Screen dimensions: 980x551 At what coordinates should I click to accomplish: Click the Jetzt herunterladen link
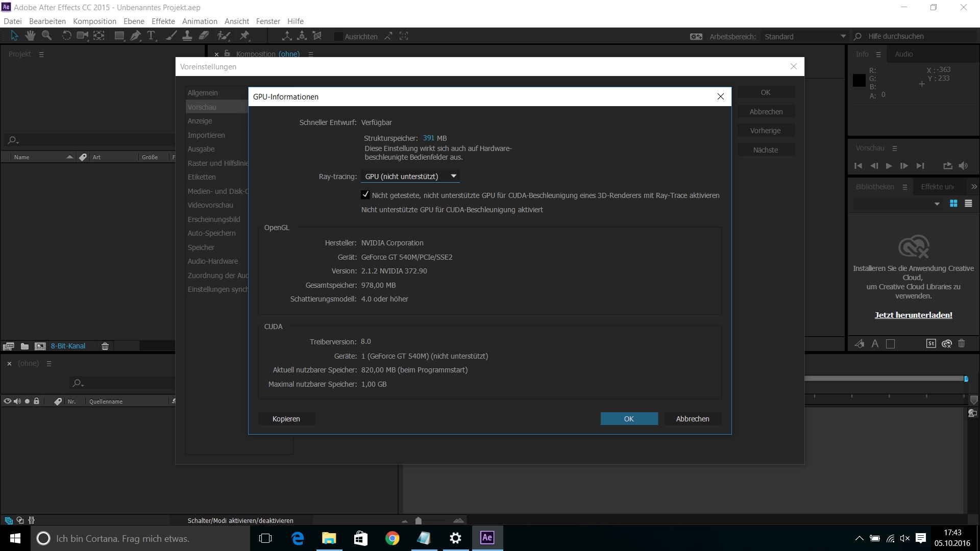(x=913, y=315)
